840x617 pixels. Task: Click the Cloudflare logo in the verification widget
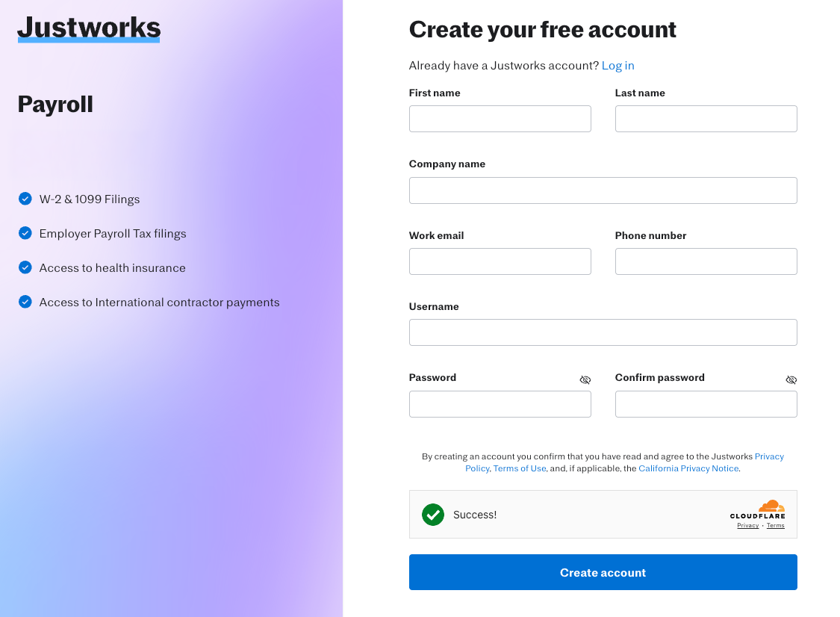tap(757, 510)
